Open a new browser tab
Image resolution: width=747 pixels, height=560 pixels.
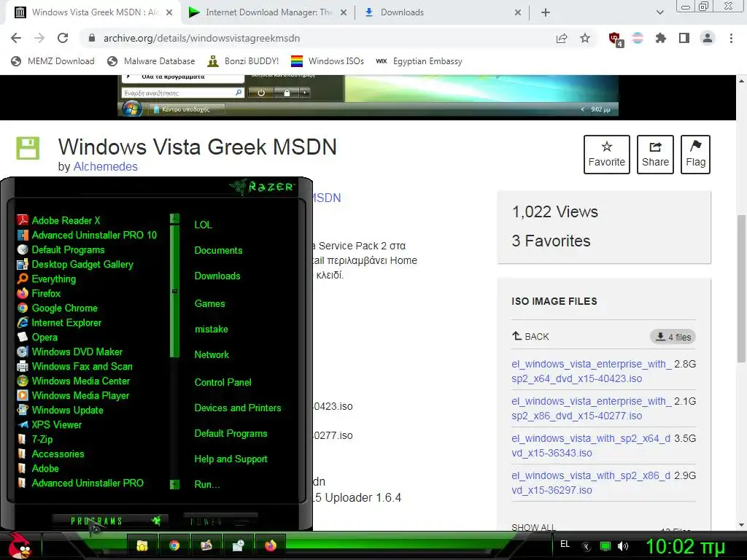click(x=546, y=12)
